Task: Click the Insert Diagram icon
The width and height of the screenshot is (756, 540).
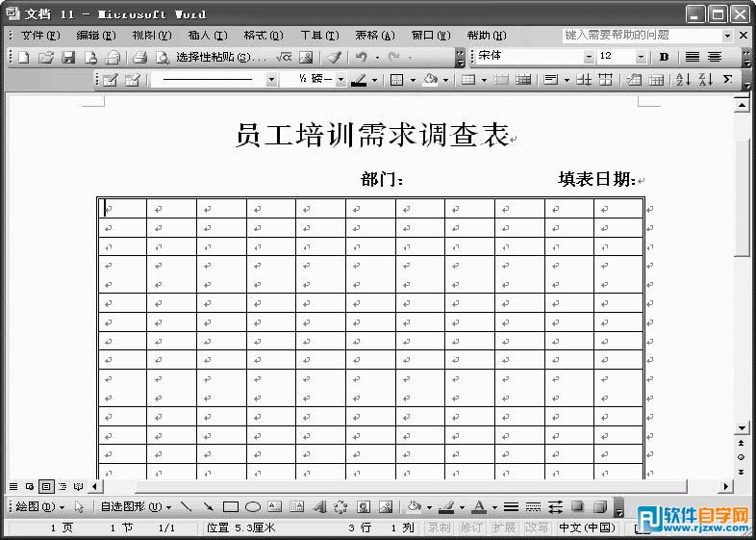Action: tap(340, 506)
